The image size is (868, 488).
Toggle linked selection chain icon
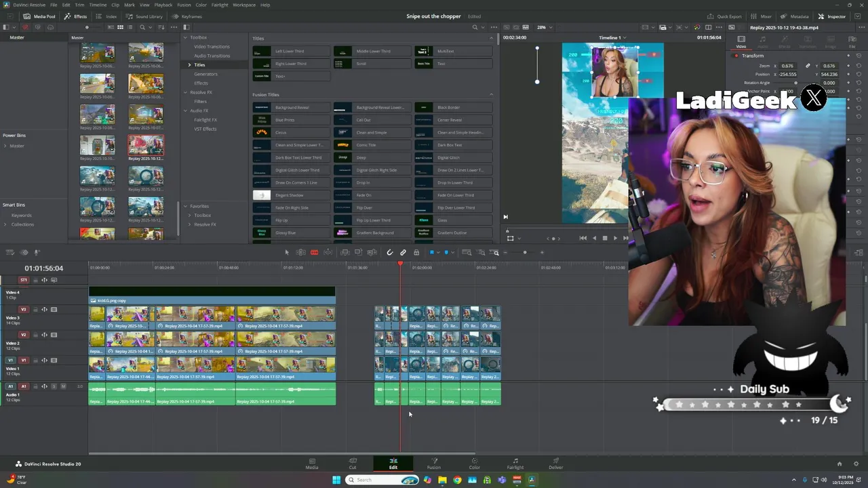pos(403,252)
